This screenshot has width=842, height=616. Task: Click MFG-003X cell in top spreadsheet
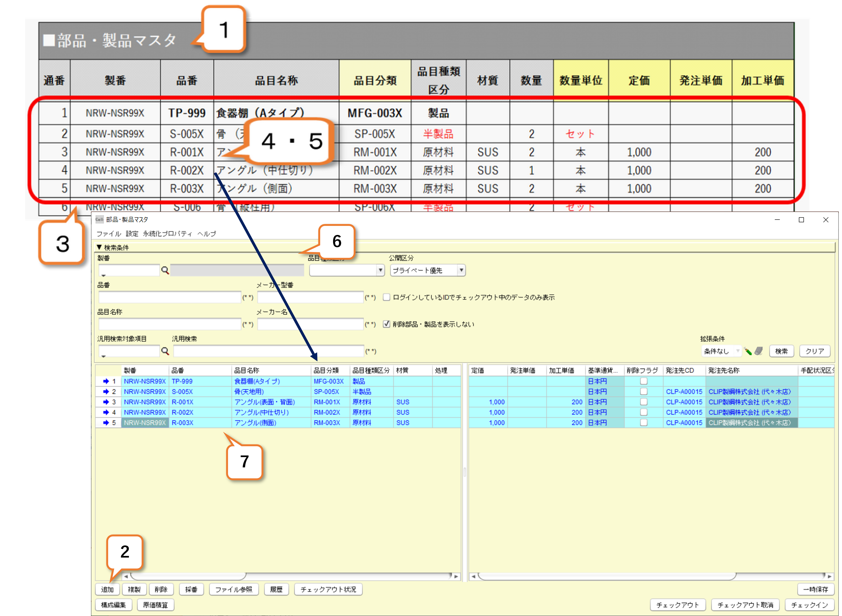click(x=375, y=113)
